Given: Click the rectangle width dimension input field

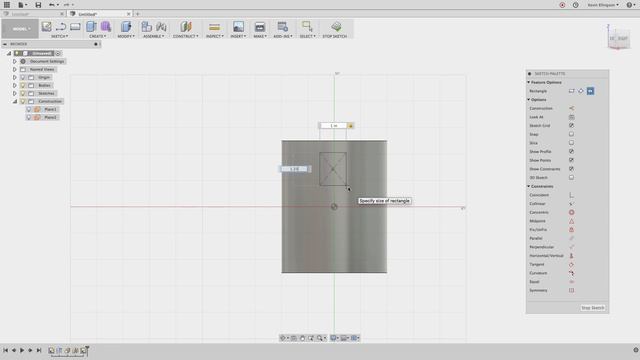Looking at the screenshot, I should coord(333,126).
